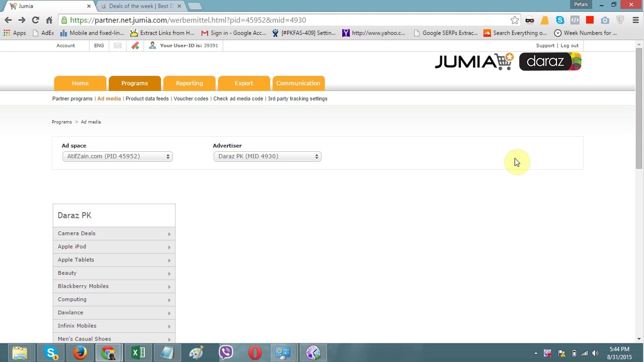Open Product data feeds link
The height and width of the screenshot is (362, 644).
click(x=147, y=99)
